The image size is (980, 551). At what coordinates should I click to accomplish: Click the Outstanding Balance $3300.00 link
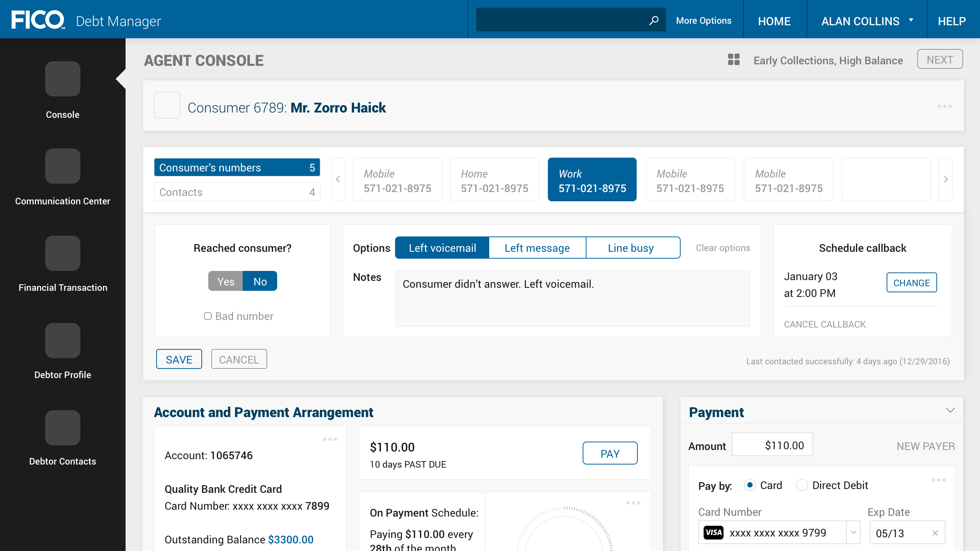coord(291,540)
